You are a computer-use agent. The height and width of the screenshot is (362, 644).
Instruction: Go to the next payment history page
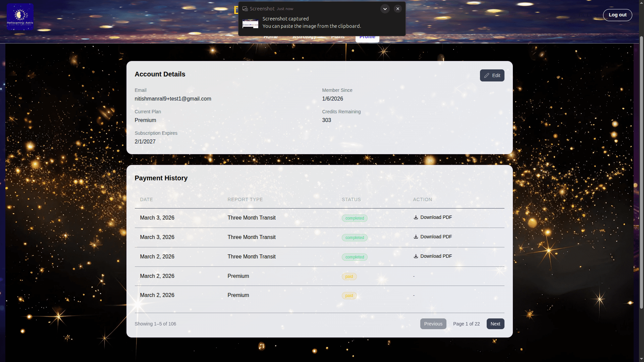pos(495,323)
